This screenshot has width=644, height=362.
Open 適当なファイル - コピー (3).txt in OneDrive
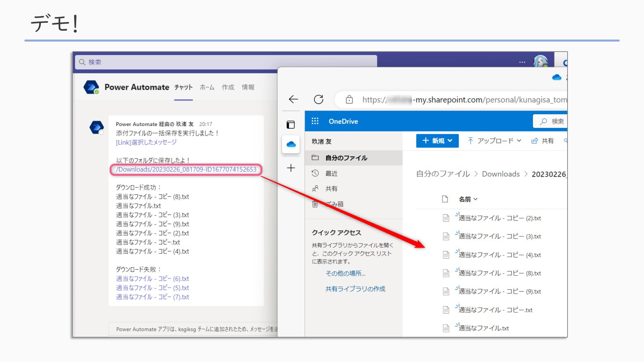tap(500, 236)
